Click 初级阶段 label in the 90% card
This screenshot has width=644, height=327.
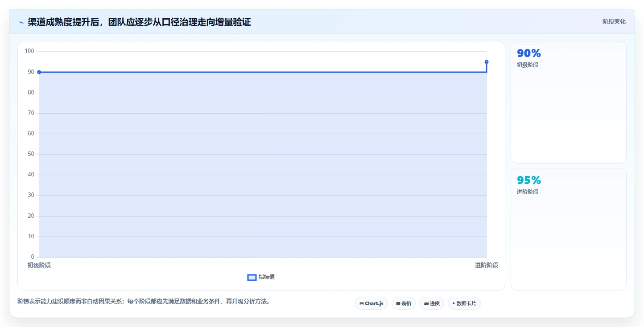528,65
